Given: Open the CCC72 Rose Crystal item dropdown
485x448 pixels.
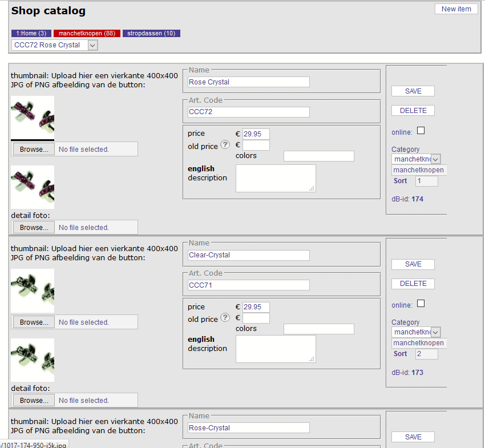Looking at the screenshot, I should click(54, 45).
